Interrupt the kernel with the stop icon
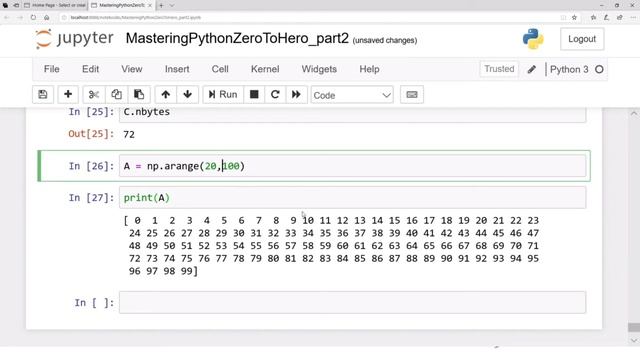Viewport: 640px width, 360px height. click(254, 95)
